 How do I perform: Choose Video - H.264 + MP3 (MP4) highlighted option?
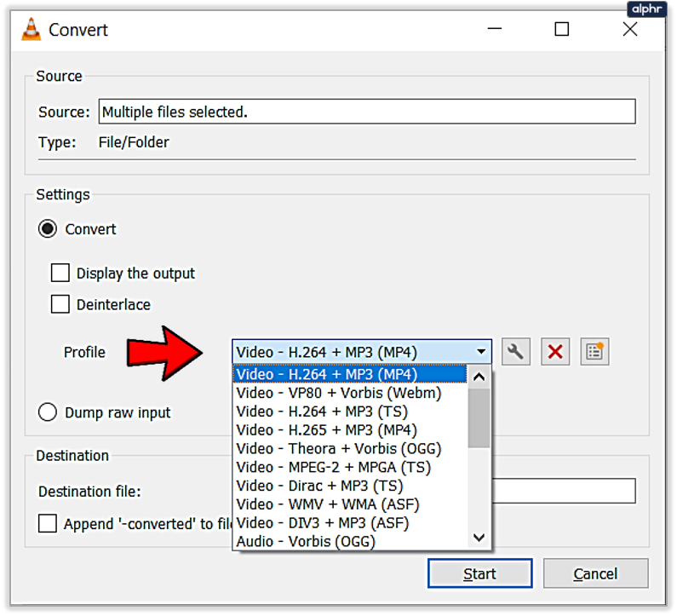click(x=350, y=374)
